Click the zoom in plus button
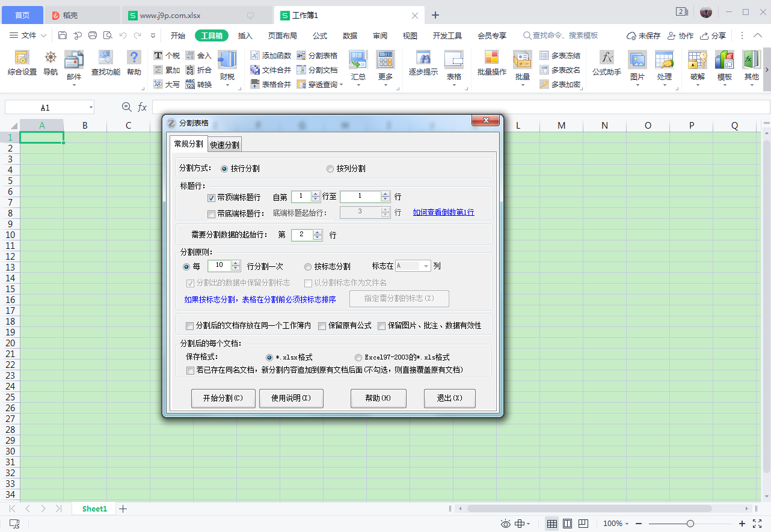The image size is (771, 532). click(x=742, y=524)
